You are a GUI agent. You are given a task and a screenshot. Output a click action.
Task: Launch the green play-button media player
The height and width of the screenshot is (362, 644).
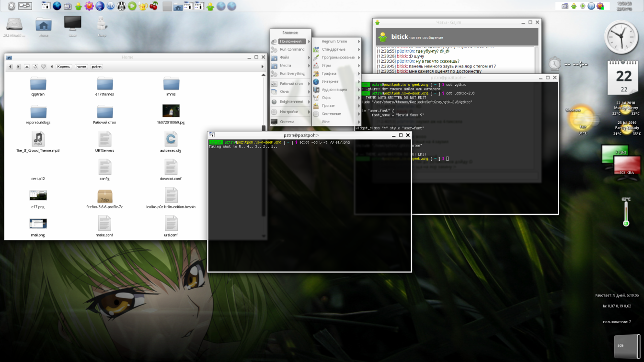click(x=132, y=6)
